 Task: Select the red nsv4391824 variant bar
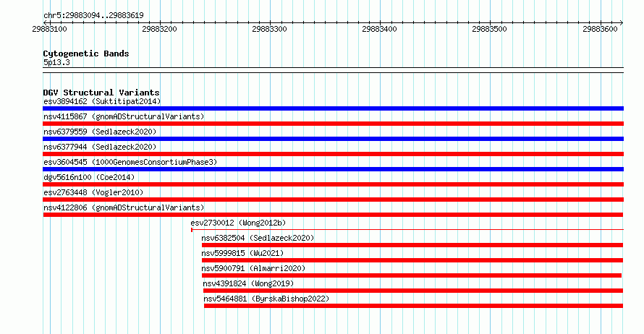click(x=412, y=291)
